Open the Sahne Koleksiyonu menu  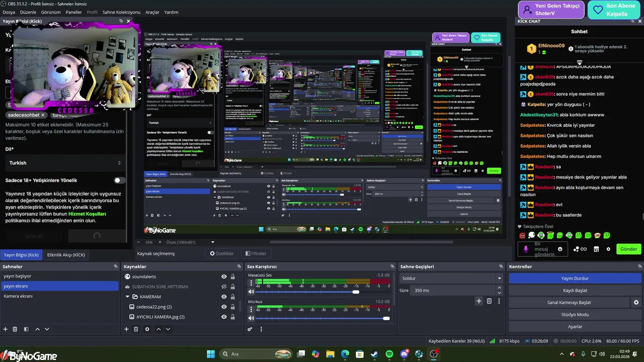tap(121, 12)
